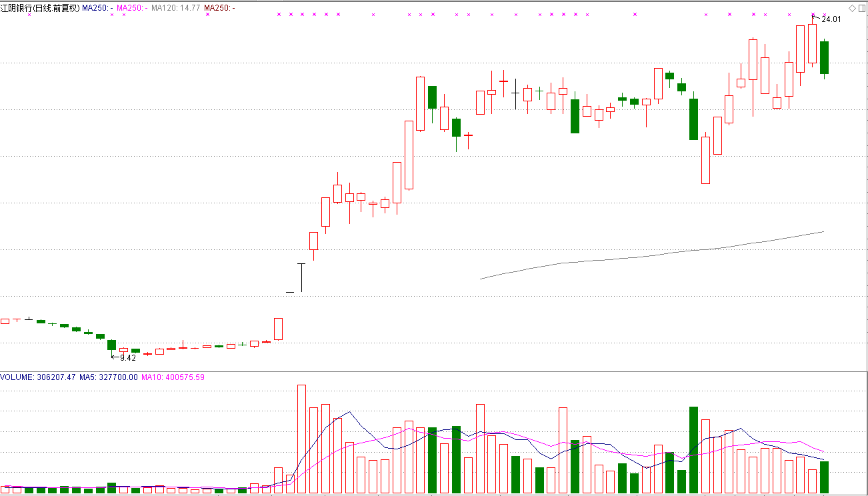Click the dark red MA250 indicator label
Image resolution: width=868 pixels, height=496 pixels.
(x=219, y=8)
